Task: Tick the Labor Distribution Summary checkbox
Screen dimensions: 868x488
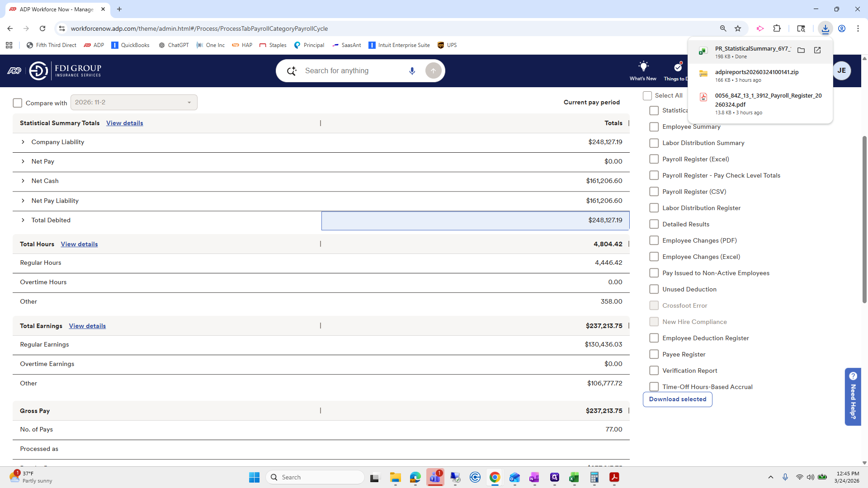Action: pos(654,143)
